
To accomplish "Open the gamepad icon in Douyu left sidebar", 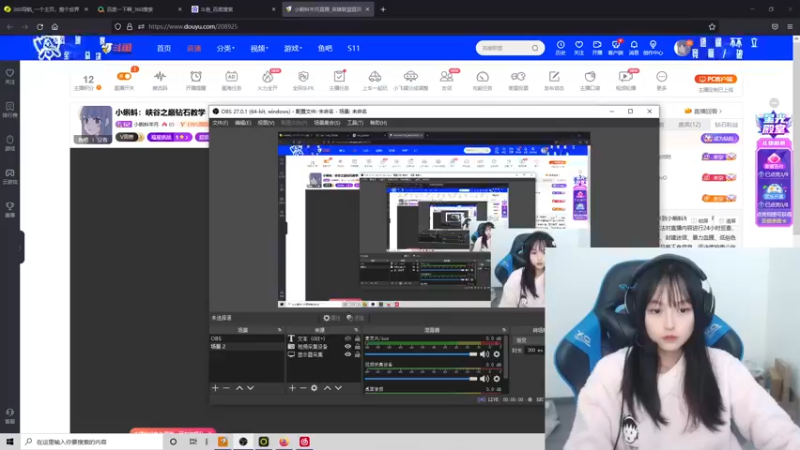I will [x=10, y=173].
